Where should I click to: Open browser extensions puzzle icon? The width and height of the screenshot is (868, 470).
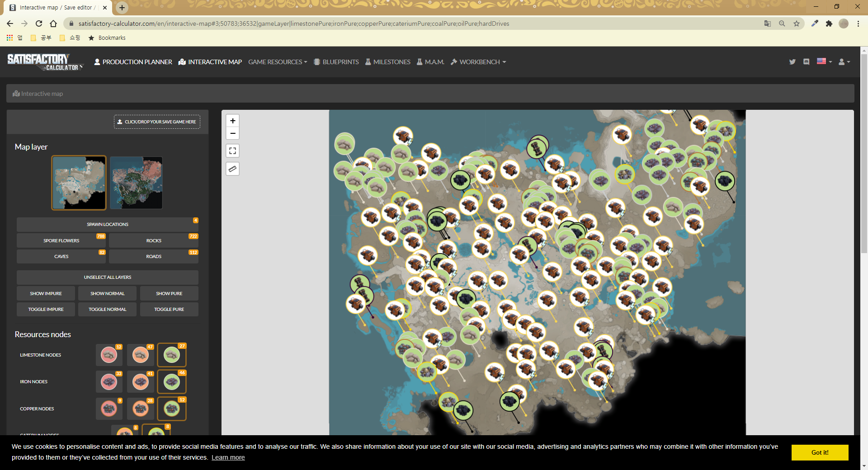[829, 23]
